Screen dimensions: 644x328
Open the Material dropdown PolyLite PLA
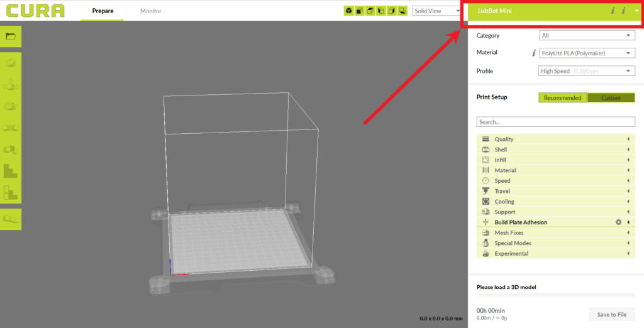click(x=587, y=53)
